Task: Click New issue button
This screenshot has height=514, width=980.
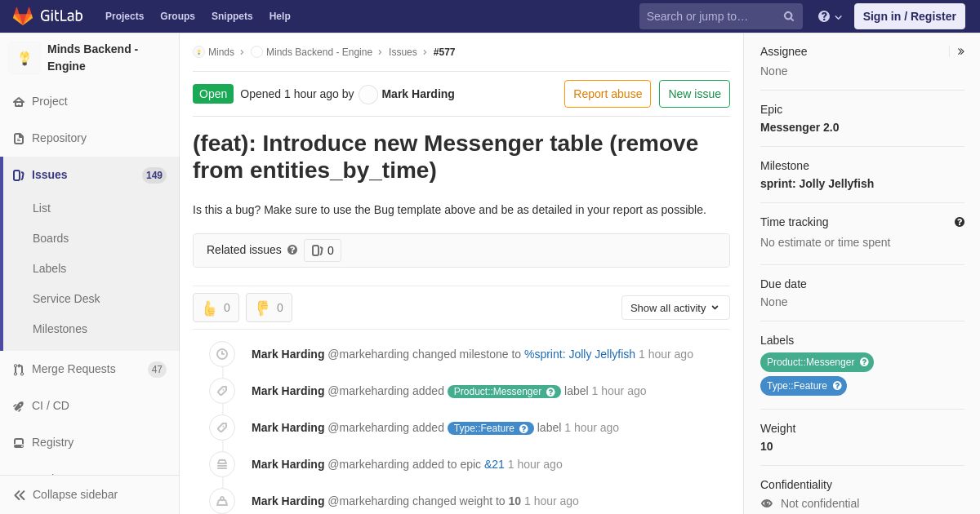Action: [x=694, y=94]
